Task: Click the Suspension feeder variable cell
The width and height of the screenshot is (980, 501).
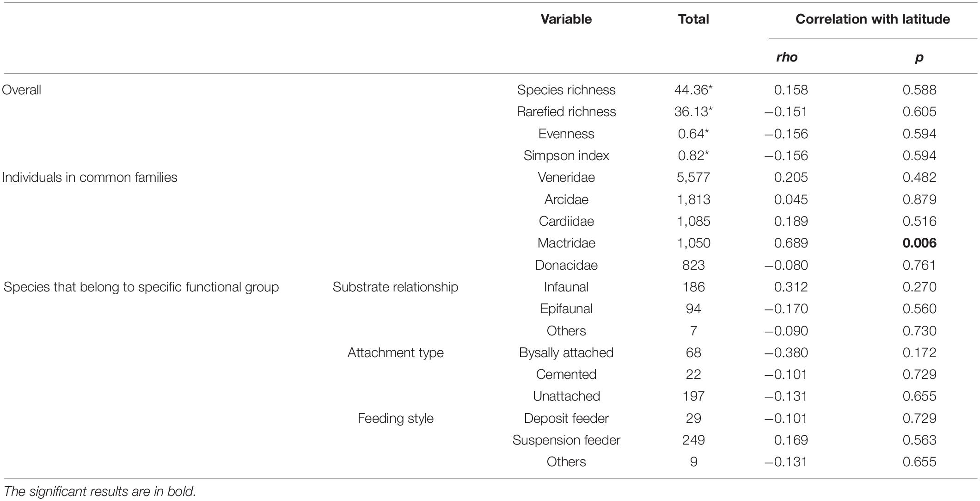Action: click(x=566, y=440)
